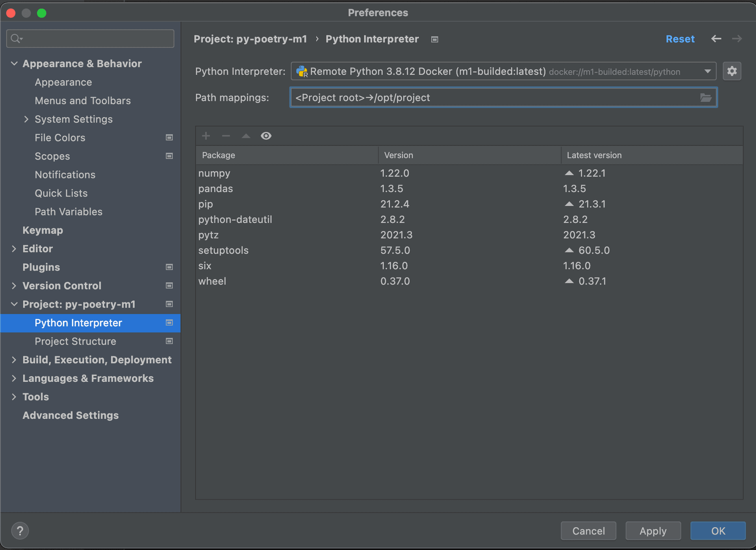Click the settings search field
Screen dimensions: 756x550
[94, 39]
